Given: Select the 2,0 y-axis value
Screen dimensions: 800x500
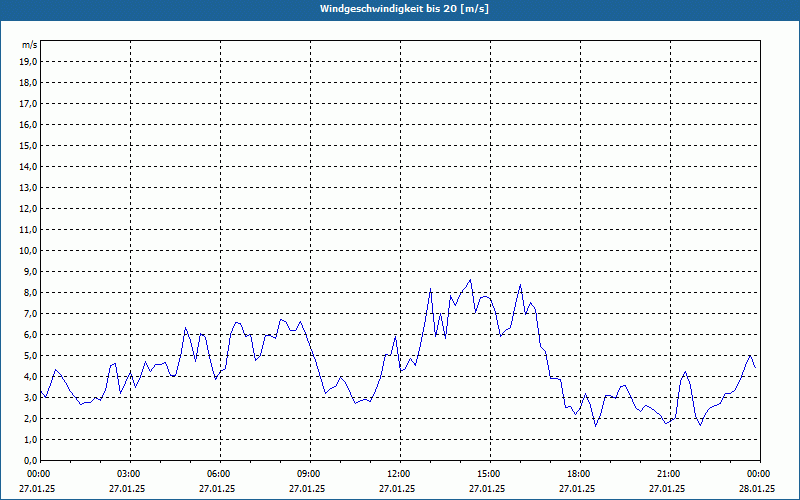Looking at the screenshot, I should pyautogui.click(x=30, y=418).
